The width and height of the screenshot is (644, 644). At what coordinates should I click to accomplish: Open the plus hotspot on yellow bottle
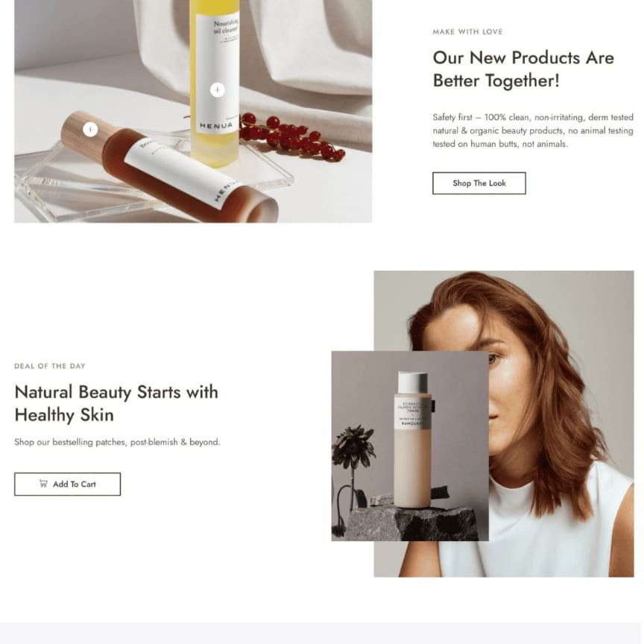point(217,89)
